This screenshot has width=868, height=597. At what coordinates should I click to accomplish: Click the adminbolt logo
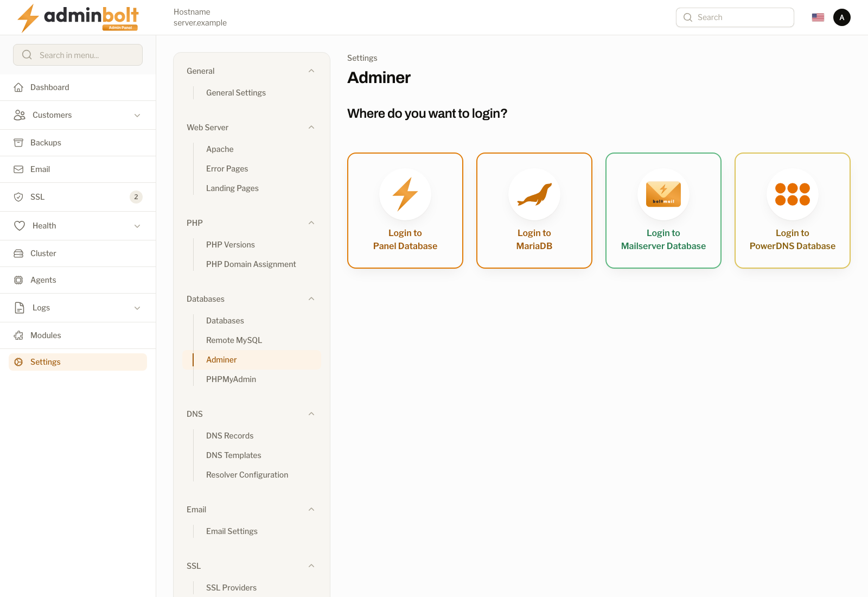(x=78, y=18)
